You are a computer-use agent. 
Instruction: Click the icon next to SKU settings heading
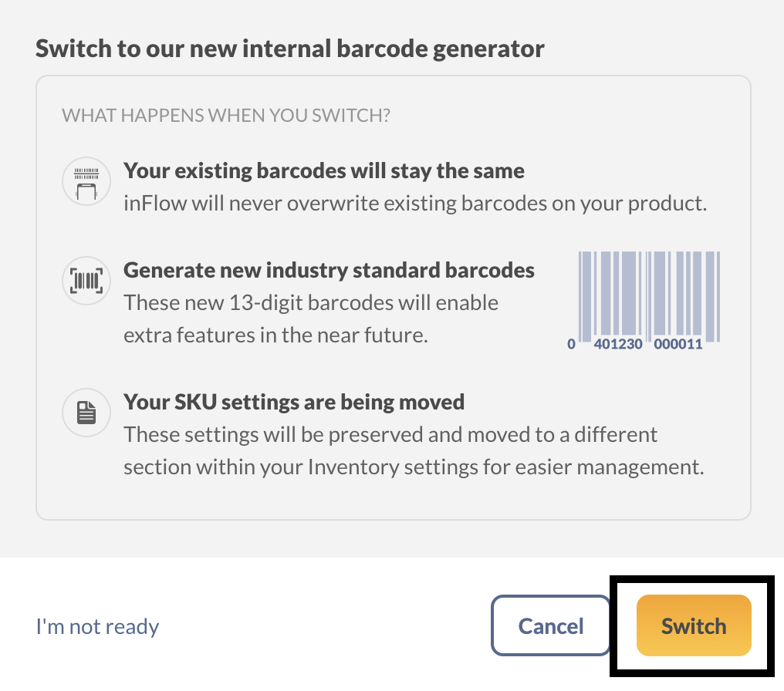click(86, 413)
